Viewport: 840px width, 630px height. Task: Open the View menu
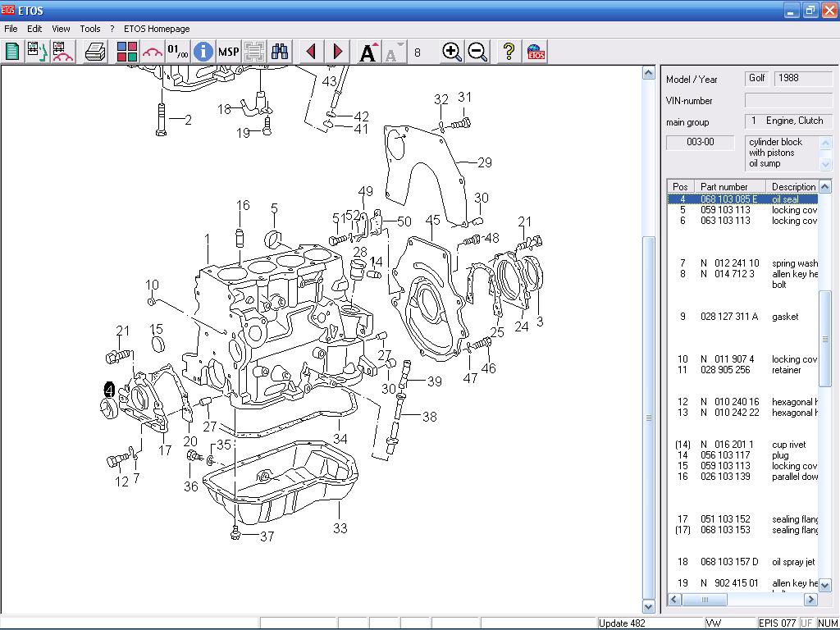point(61,29)
